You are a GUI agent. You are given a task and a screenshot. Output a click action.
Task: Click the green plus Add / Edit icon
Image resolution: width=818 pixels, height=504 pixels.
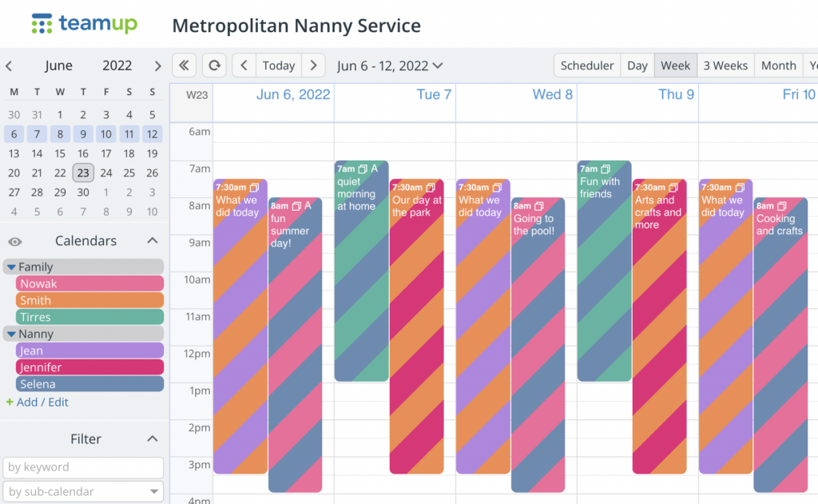pyautogui.click(x=10, y=402)
